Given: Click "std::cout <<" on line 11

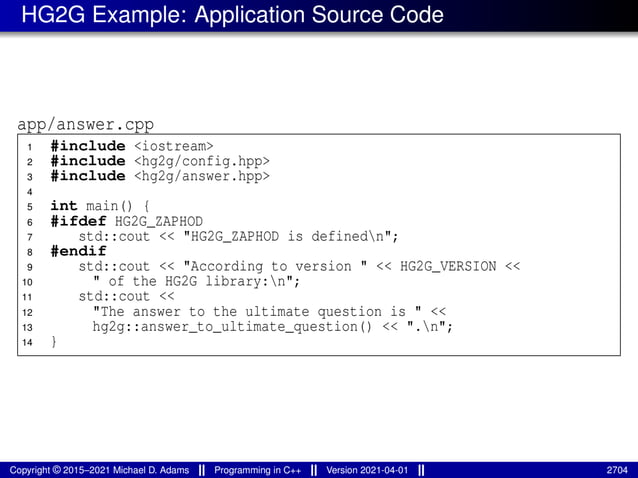Looking at the screenshot, I should pos(127,297).
